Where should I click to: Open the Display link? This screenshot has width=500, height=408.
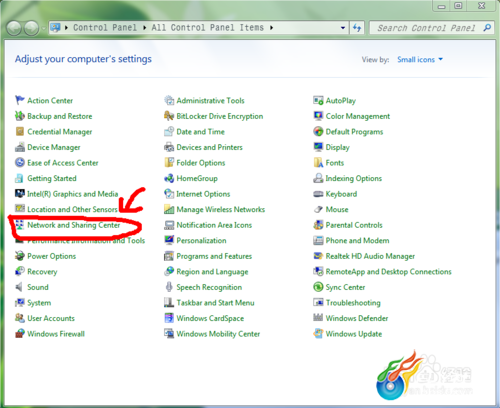(338, 147)
